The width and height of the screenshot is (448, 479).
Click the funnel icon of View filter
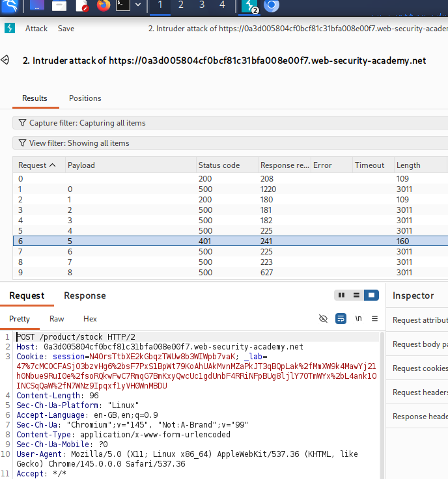click(22, 143)
